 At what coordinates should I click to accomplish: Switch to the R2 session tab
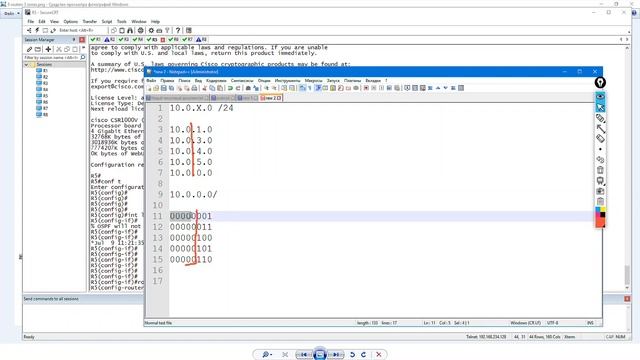109,40
